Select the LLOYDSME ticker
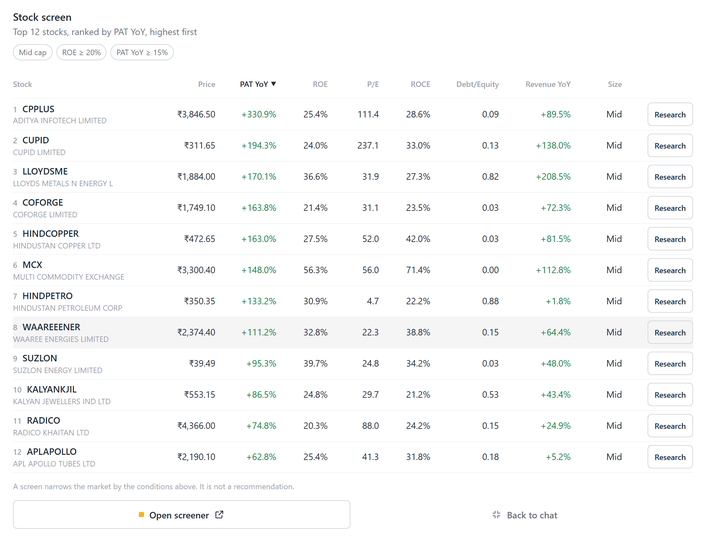This screenshot has width=706, height=545. pyautogui.click(x=45, y=171)
